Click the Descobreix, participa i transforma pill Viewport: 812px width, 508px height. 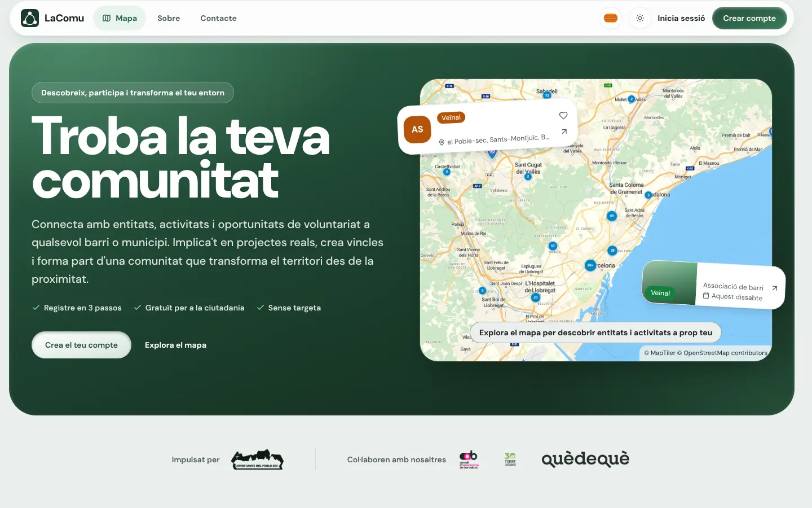click(133, 93)
